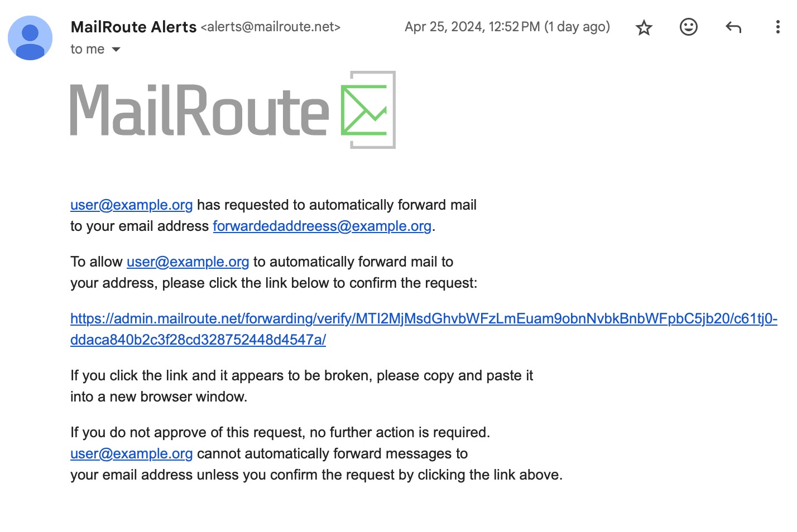The height and width of the screenshot is (532, 797).
Task: Add an emoji reaction to the message
Action: click(689, 27)
